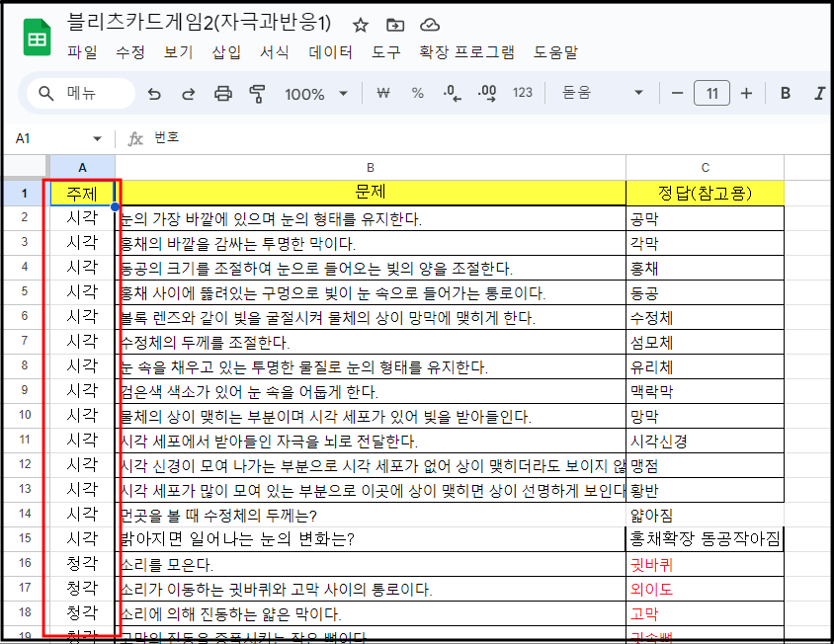The height and width of the screenshot is (644, 834).
Task: Select the 주제 header cell
Action: click(x=82, y=193)
